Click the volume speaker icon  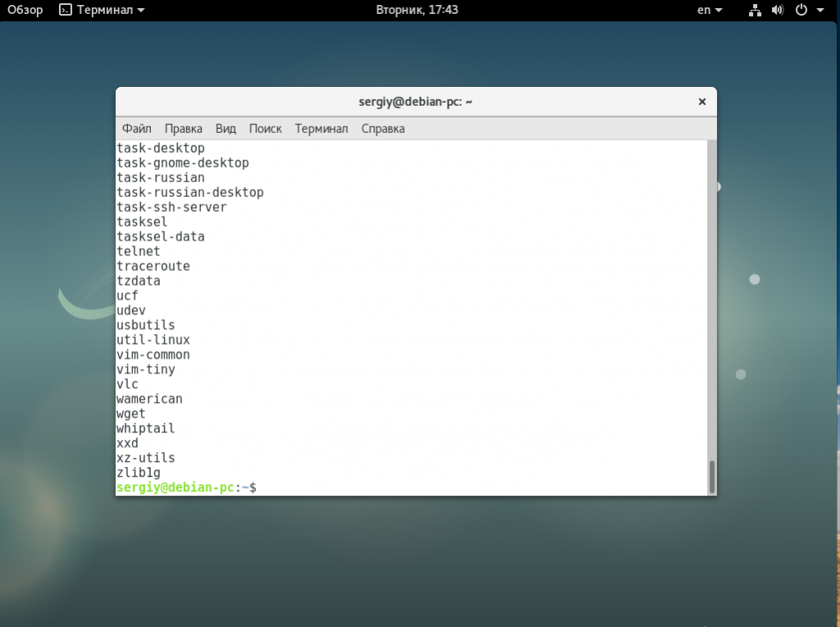tap(778, 10)
